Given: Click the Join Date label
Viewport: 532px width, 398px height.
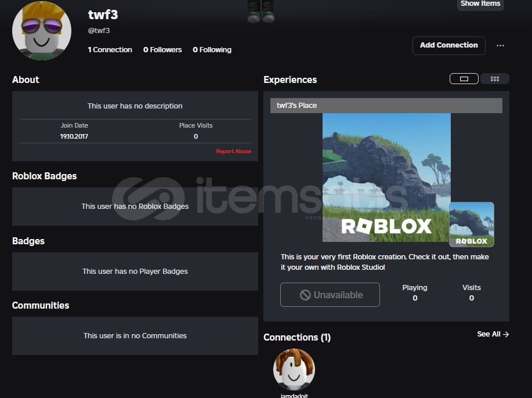Looking at the screenshot, I should coord(74,125).
